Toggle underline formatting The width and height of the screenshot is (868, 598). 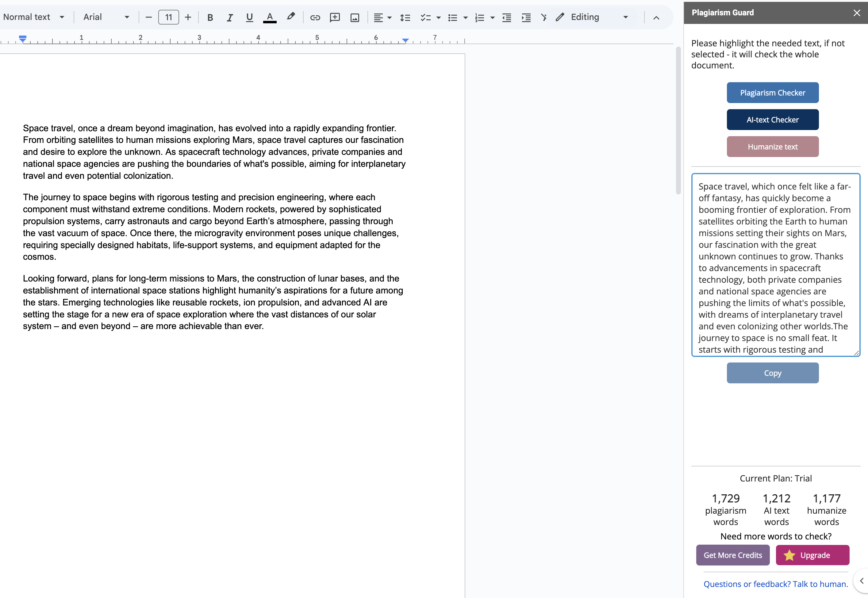click(249, 17)
